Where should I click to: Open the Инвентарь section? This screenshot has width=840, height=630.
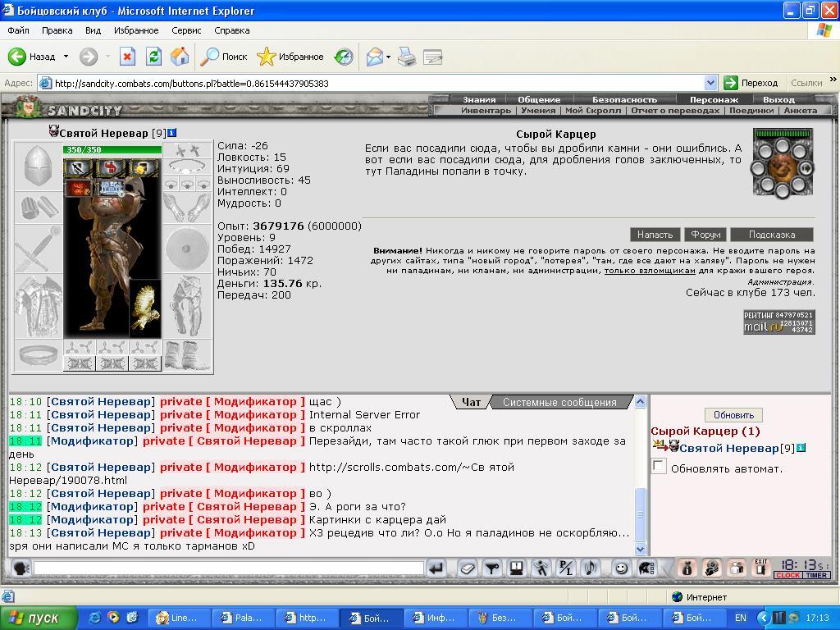pos(486,111)
